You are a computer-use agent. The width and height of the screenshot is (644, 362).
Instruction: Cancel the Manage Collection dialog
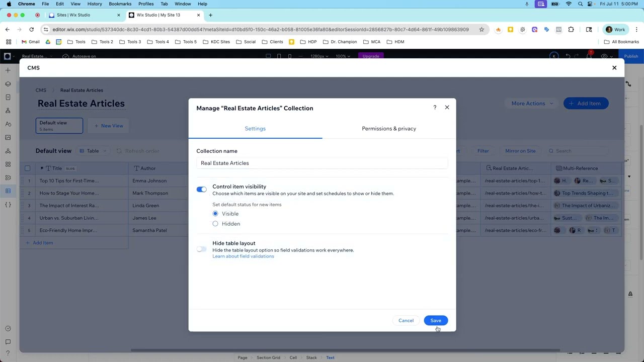pos(406,320)
